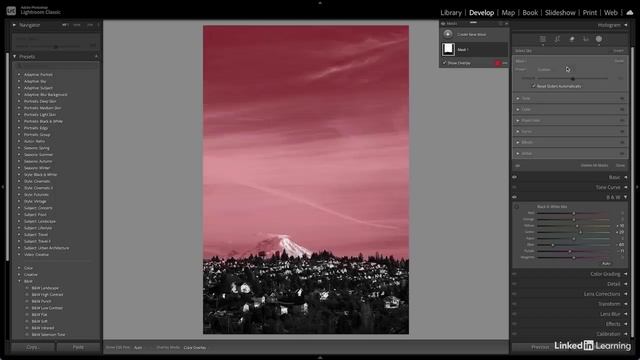
Task: Click the main photo preview image
Action: [306, 180]
